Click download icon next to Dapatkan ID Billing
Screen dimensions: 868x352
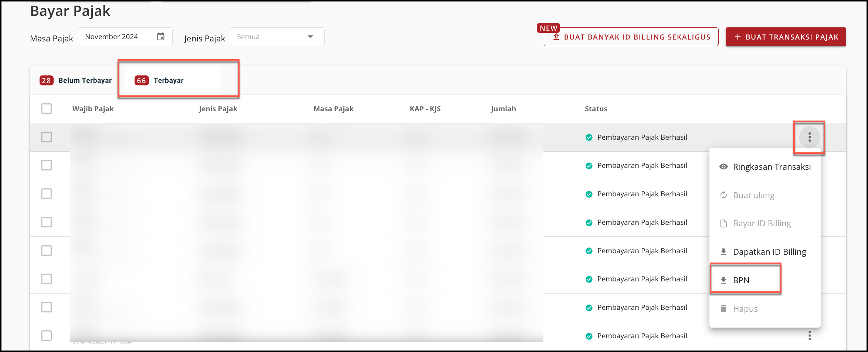(723, 252)
